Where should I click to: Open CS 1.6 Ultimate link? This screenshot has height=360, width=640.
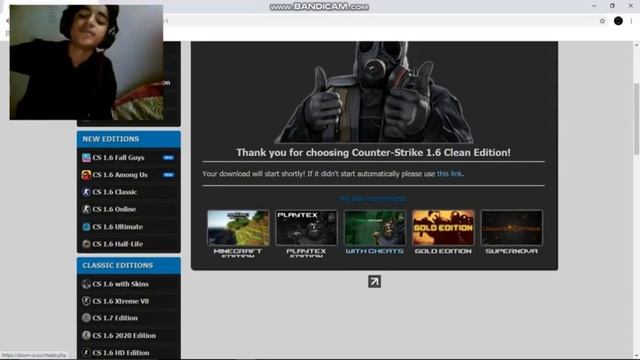pos(118,227)
